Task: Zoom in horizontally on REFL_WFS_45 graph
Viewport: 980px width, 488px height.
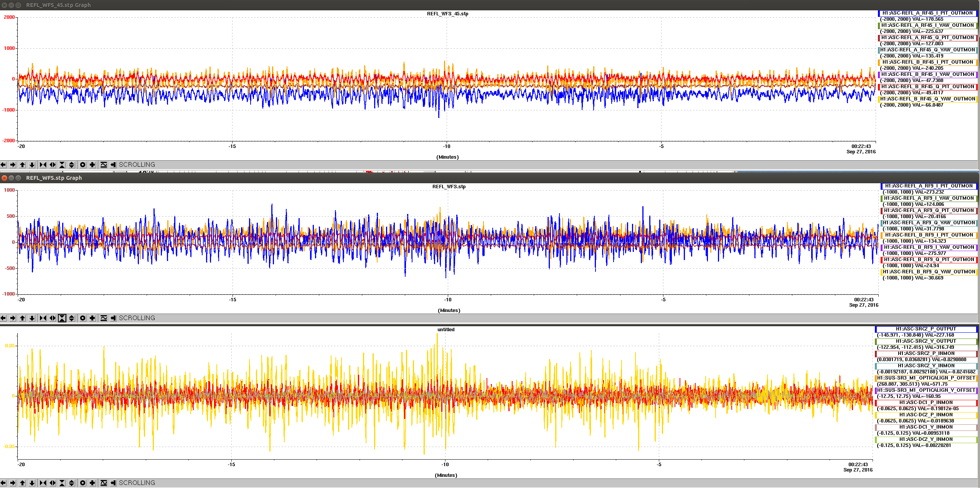Action: 43,165
